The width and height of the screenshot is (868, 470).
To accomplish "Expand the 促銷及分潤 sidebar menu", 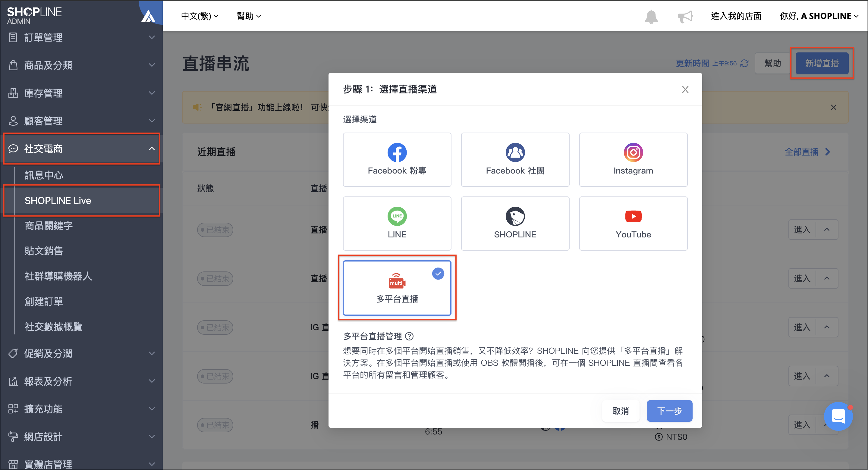I will pyautogui.click(x=81, y=353).
